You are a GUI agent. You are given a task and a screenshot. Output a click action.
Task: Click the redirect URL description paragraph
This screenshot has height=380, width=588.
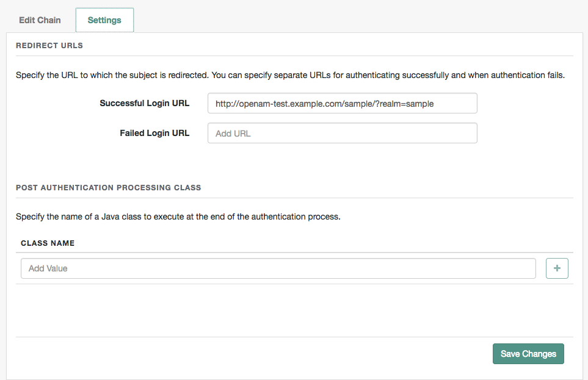pyautogui.click(x=290, y=76)
